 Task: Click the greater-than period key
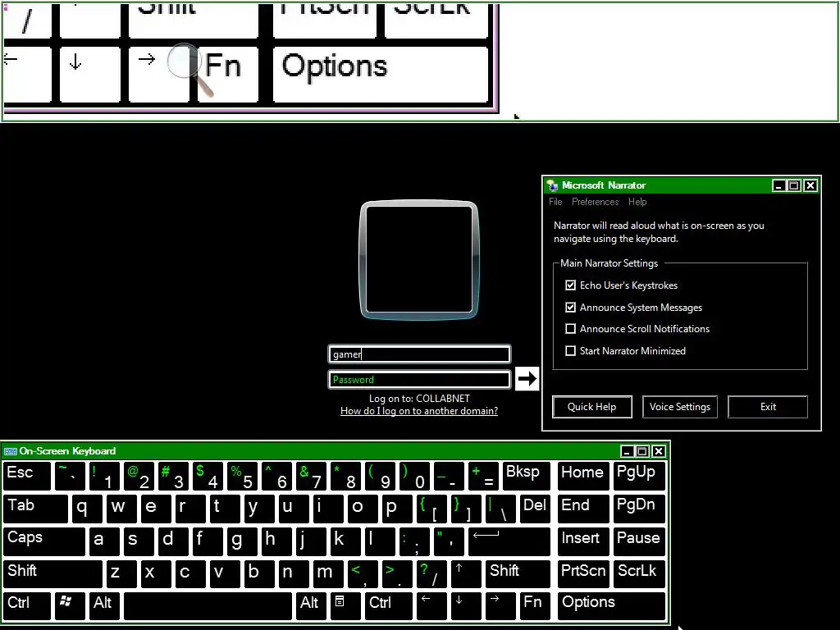(x=397, y=573)
